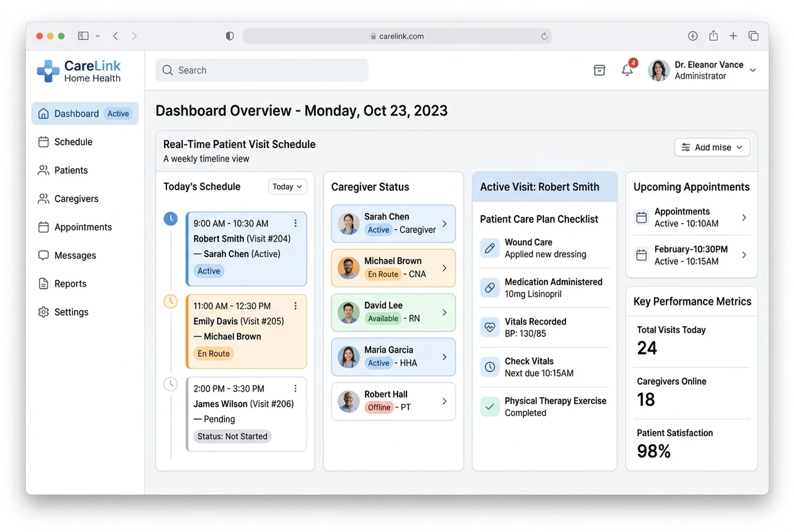Click the browser forward arrow

(134, 36)
